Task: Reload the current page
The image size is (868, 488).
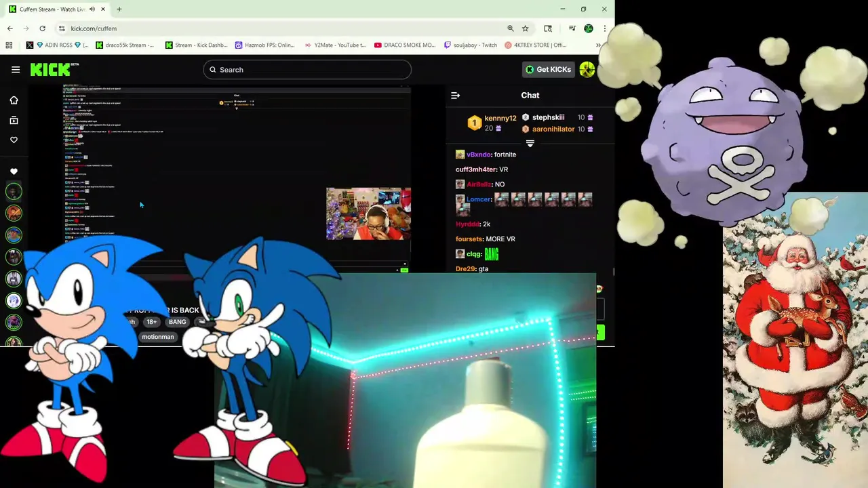Action: tap(42, 28)
